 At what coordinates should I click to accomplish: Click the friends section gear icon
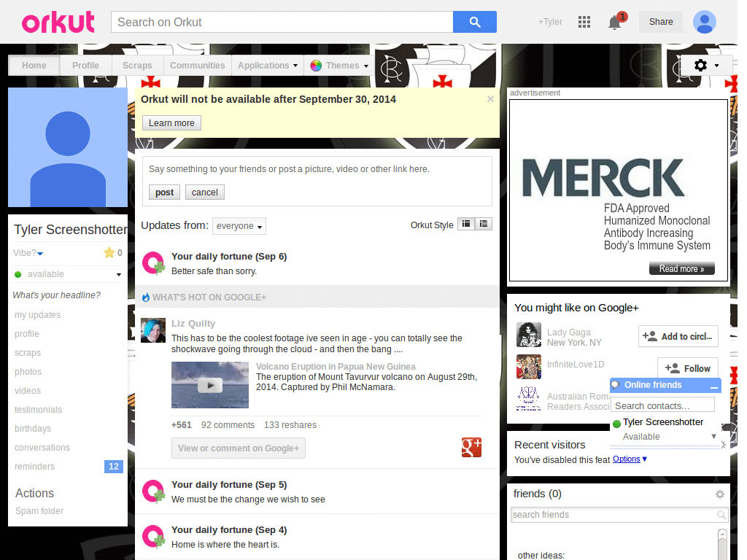(720, 494)
